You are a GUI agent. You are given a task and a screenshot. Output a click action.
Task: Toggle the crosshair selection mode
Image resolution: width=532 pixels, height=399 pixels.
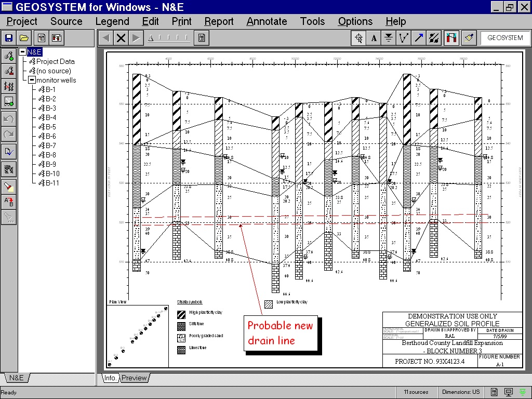(358, 37)
